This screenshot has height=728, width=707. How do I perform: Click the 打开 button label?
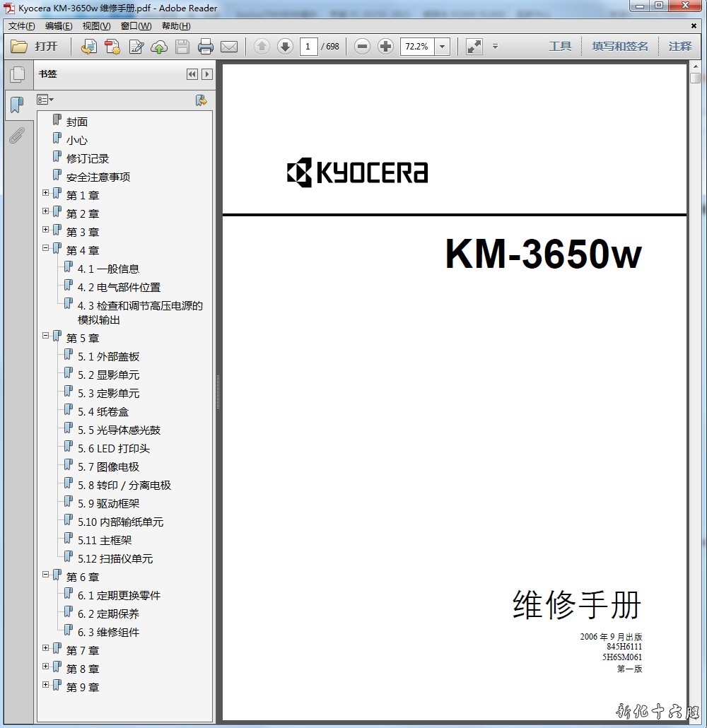pos(46,47)
